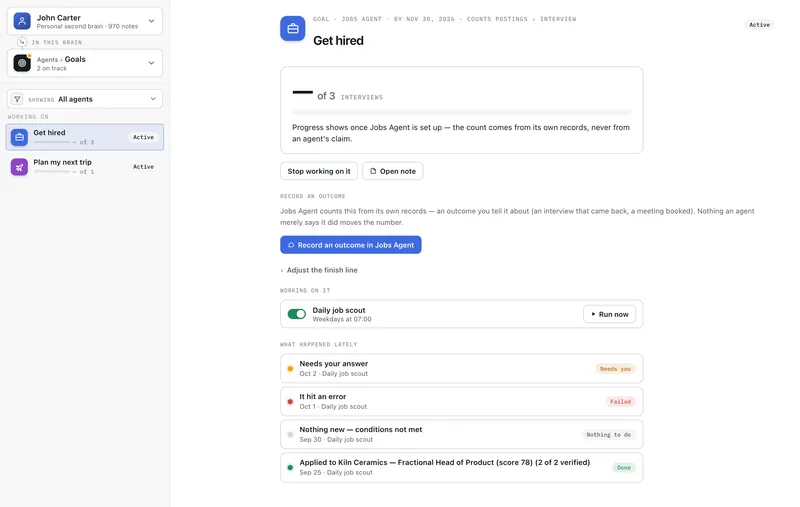Click the Needs you status badge

615,369
